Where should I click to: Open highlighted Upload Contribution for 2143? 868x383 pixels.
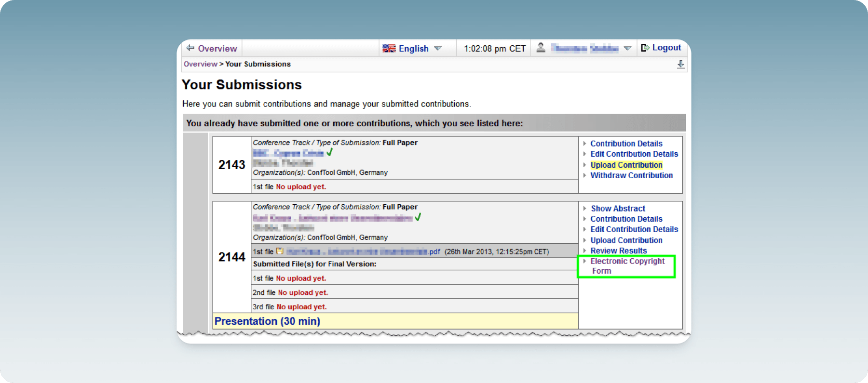pos(626,165)
